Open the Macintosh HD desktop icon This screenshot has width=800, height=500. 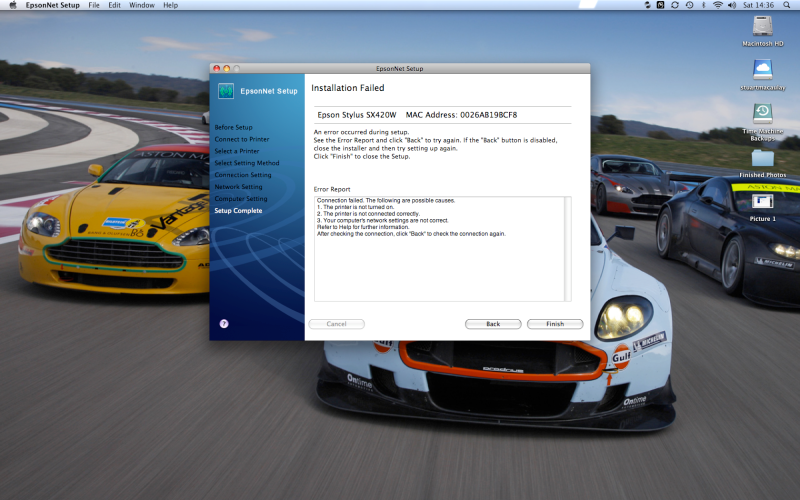(762, 26)
